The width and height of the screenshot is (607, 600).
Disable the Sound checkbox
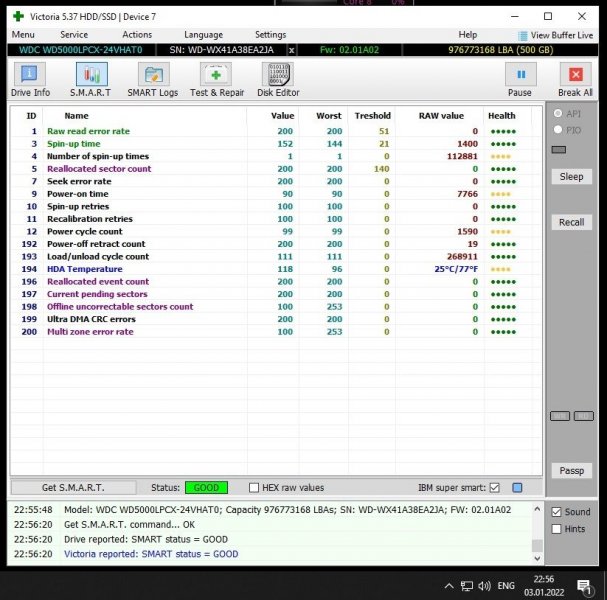click(556, 512)
